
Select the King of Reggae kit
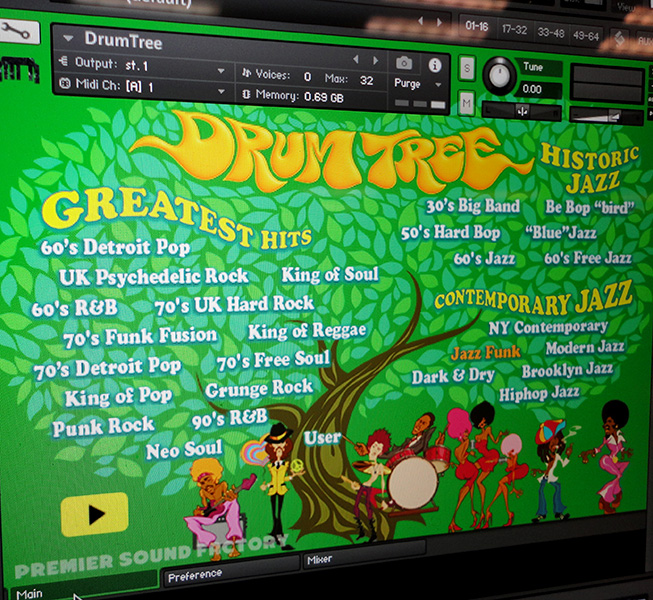coord(307,331)
